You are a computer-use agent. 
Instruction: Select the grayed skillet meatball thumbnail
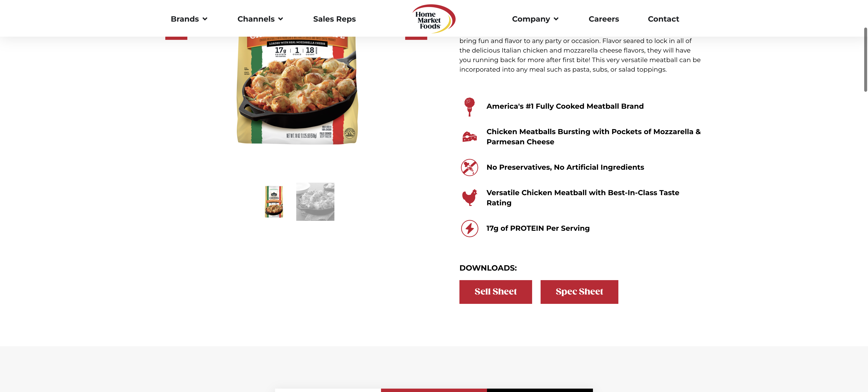315,202
